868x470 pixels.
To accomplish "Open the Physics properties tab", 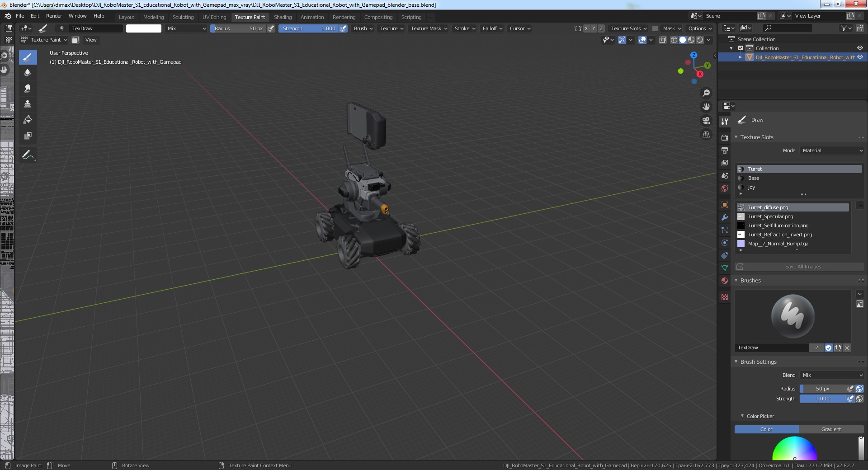I will (725, 243).
